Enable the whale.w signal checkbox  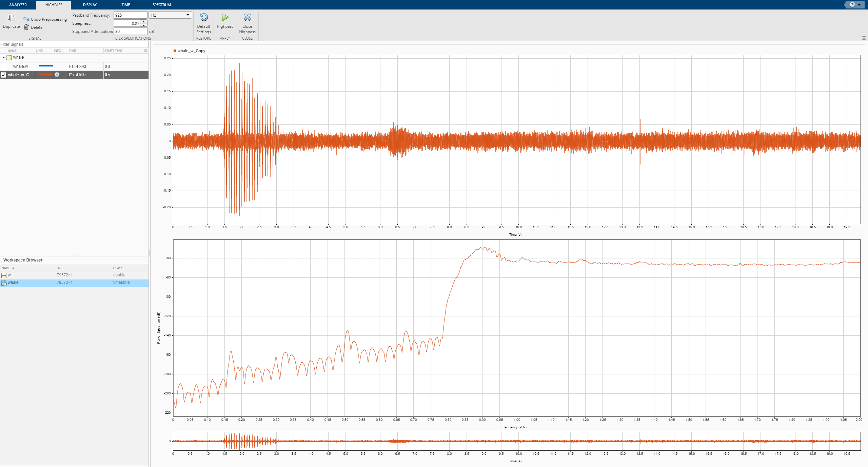point(4,66)
